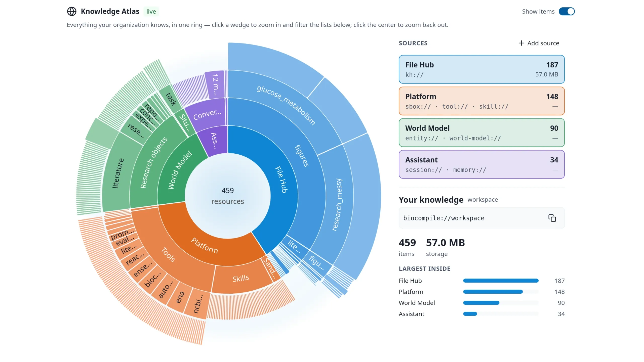Zoom into the File Hub wedge

pyautogui.click(x=282, y=180)
